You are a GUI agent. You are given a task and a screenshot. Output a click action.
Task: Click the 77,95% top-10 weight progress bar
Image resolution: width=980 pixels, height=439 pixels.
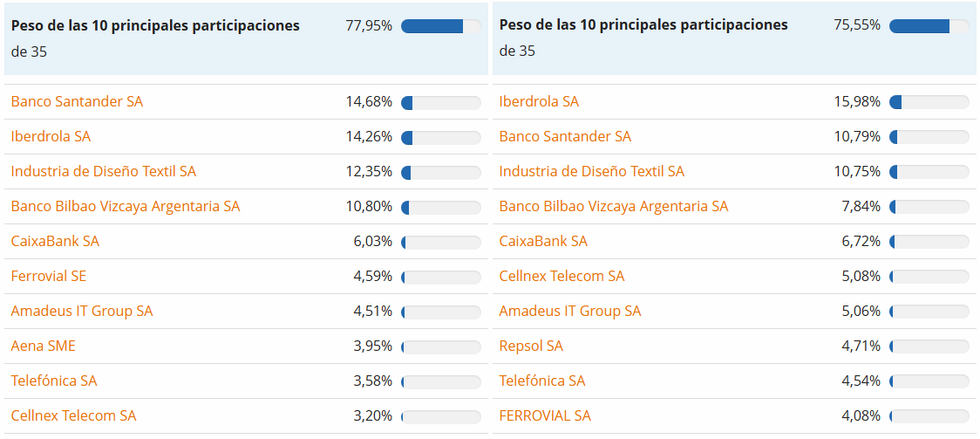click(x=441, y=26)
